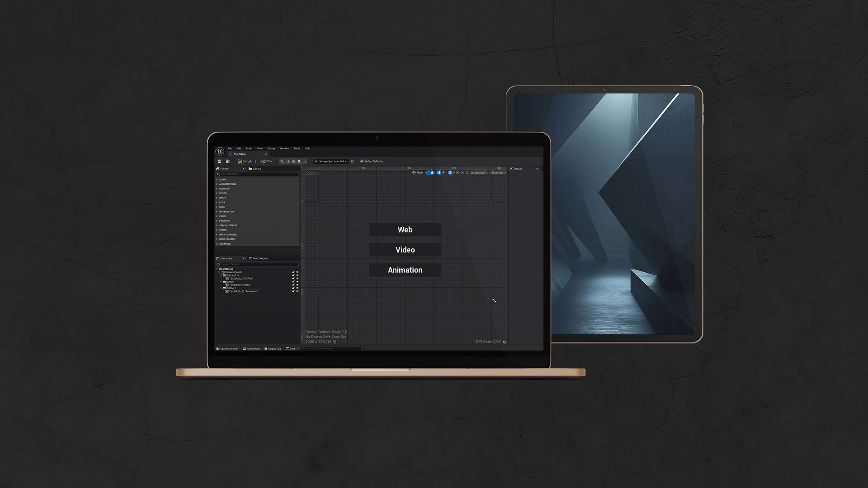Click the Save asset icon
This screenshot has width=868, height=488.
click(x=219, y=161)
